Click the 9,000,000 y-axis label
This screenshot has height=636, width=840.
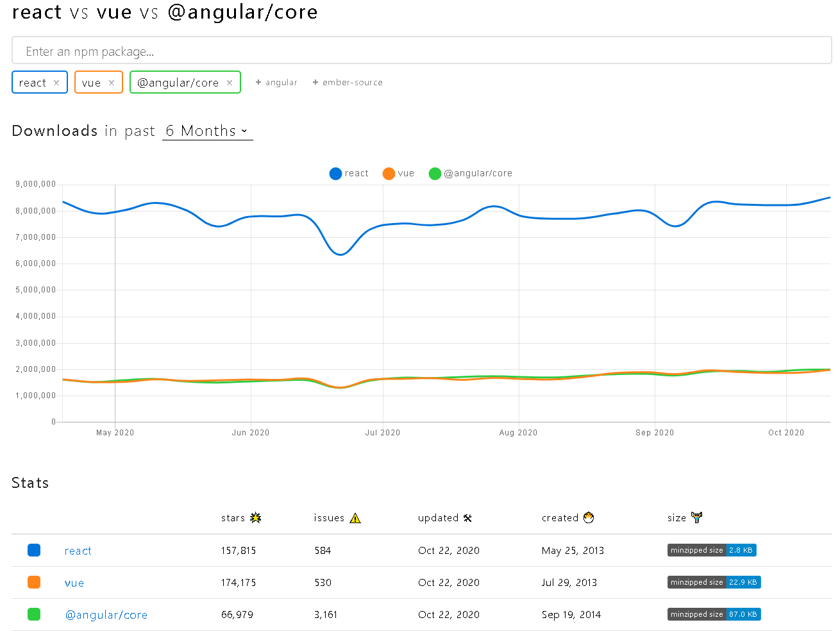tap(36, 185)
